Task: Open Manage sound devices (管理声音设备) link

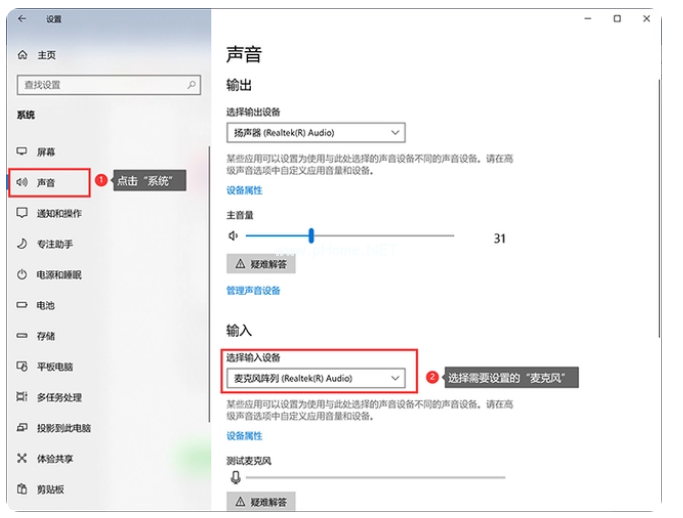Action: click(x=253, y=291)
